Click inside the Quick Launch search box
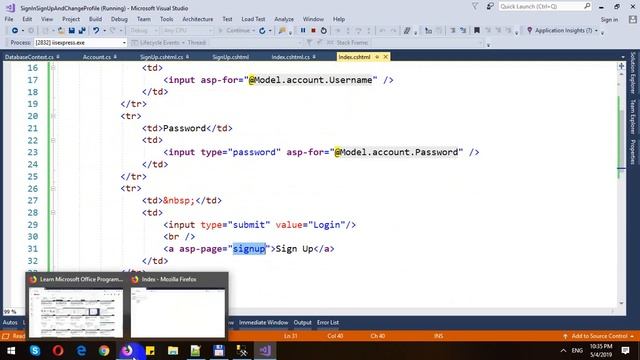This screenshot has width=640, height=360. (x=545, y=6)
